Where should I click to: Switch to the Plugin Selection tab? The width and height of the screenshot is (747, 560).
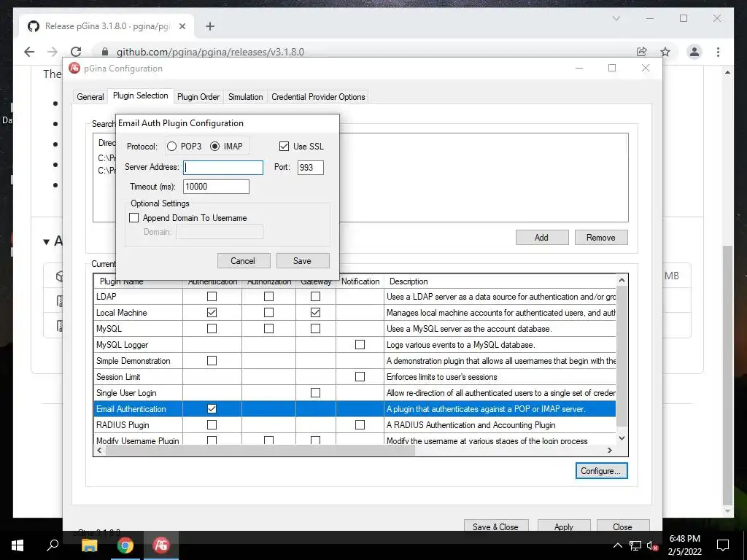141,96
